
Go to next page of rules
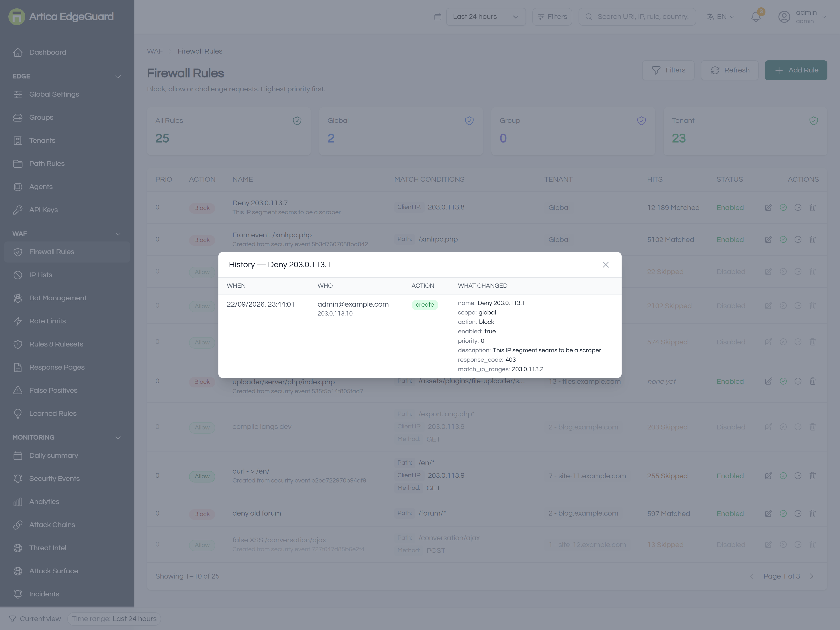812,576
